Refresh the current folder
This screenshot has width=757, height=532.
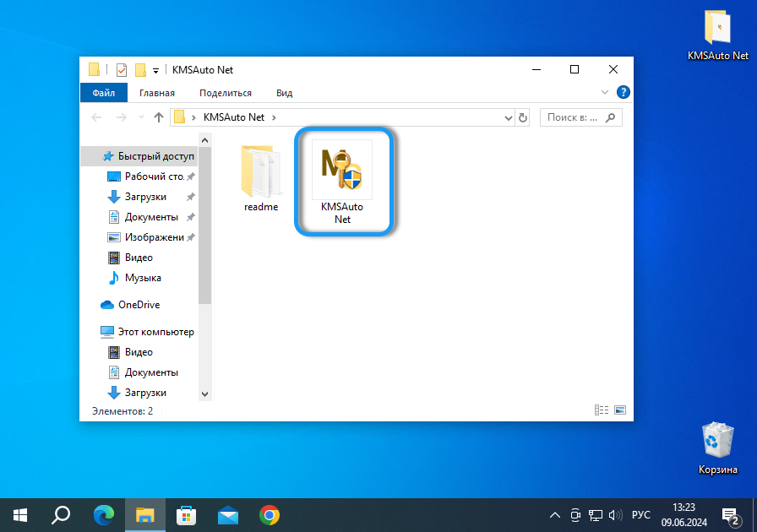[522, 117]
